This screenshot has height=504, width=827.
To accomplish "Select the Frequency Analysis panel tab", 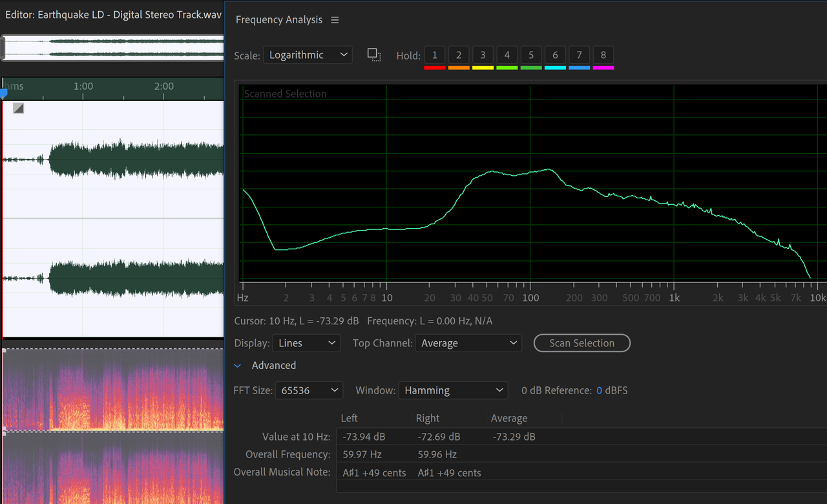I will point(279,20).
